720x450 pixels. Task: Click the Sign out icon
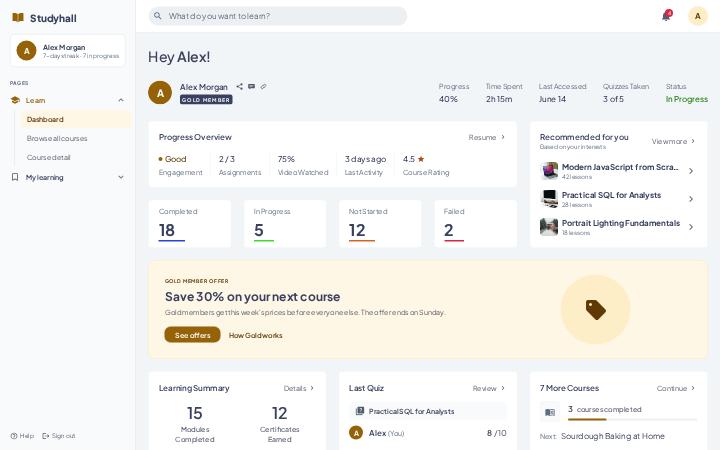45,436
